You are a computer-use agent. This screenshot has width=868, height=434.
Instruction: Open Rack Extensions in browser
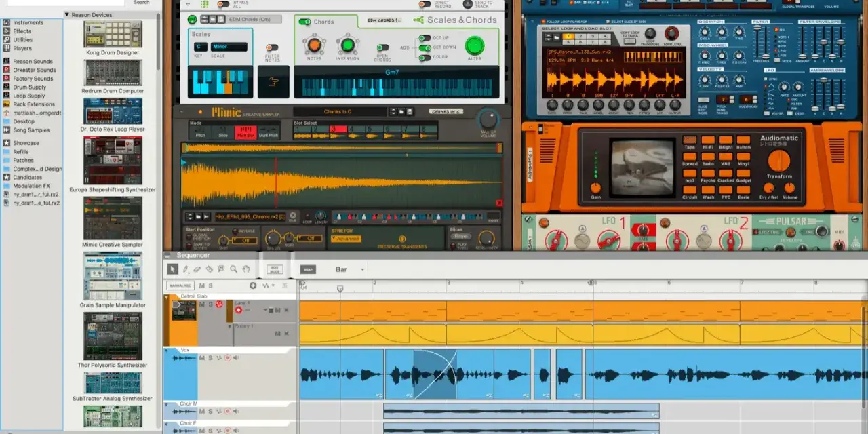point(28,104)
